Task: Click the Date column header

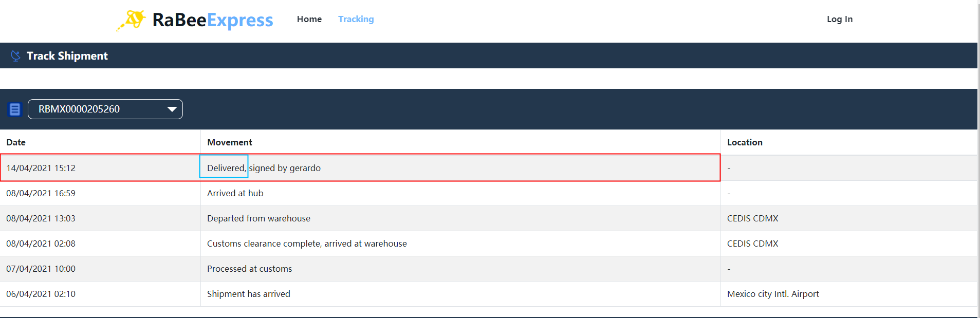Action: pyautogui.click(x=16, y=142)
